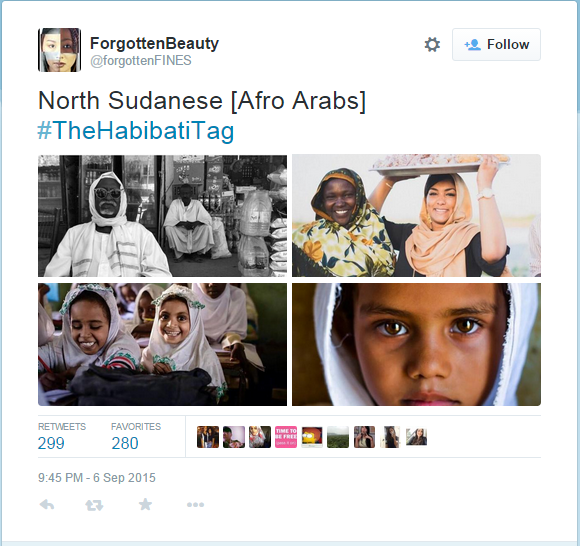View the 299 retweets list
The height and width of the screenshot is (546, 580).
(61, 437)
